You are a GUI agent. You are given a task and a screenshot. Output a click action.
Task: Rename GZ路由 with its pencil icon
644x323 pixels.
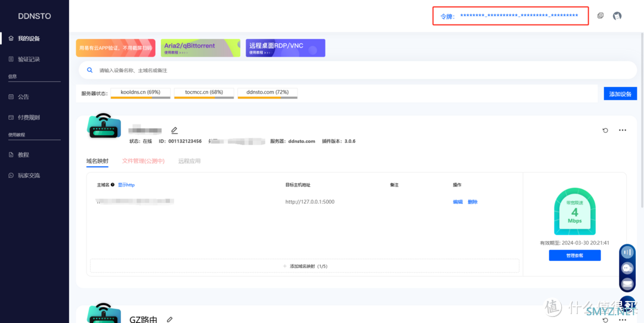pos(169,319)
